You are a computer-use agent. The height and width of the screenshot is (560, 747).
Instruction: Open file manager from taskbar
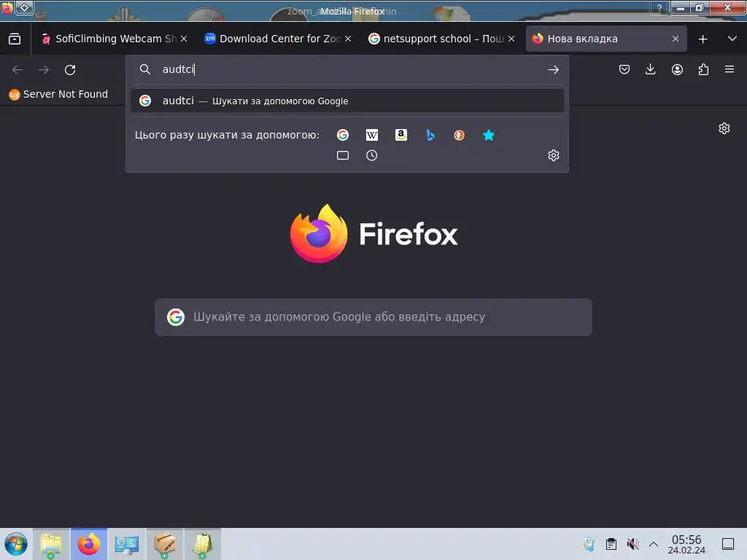(x=52, y=544)
